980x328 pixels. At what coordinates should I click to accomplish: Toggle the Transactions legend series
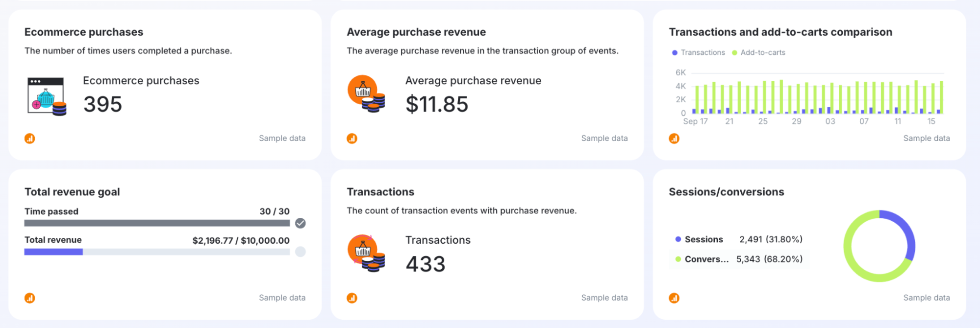point(699,52)
